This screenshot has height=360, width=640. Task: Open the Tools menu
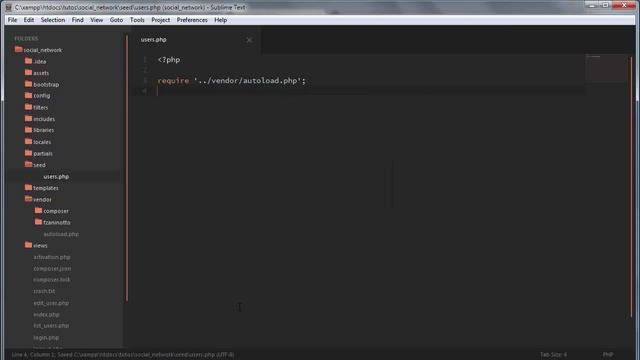pyautogui.click(x=137, y=20)
